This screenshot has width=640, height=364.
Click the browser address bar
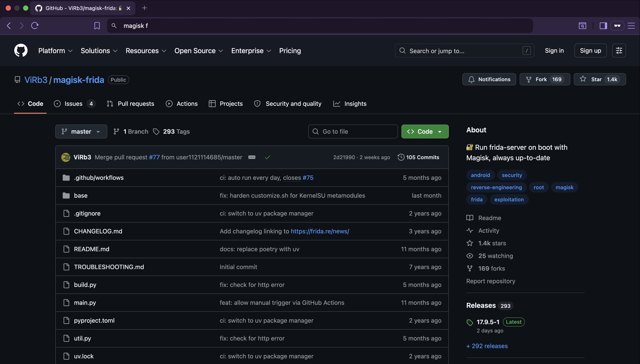coord(320,25)
